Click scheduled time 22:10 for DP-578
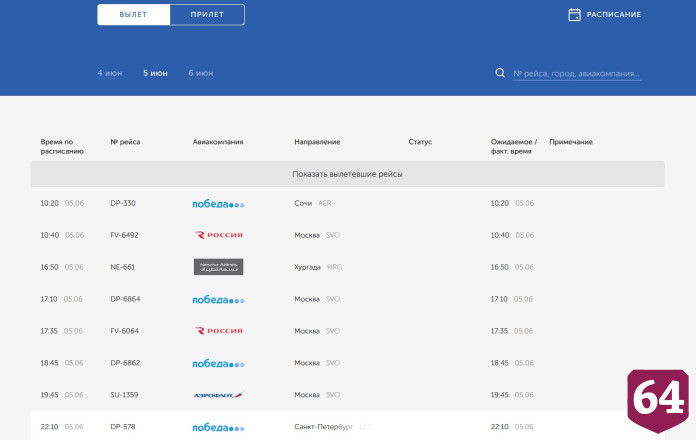The image size is (696, 440). tap(49, 427)
